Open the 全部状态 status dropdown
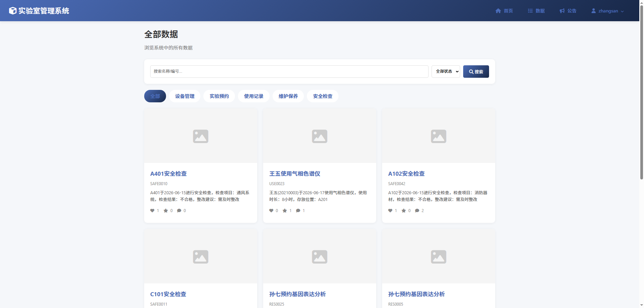The height and width of the screenshot is (308, 644). [446, 71]
